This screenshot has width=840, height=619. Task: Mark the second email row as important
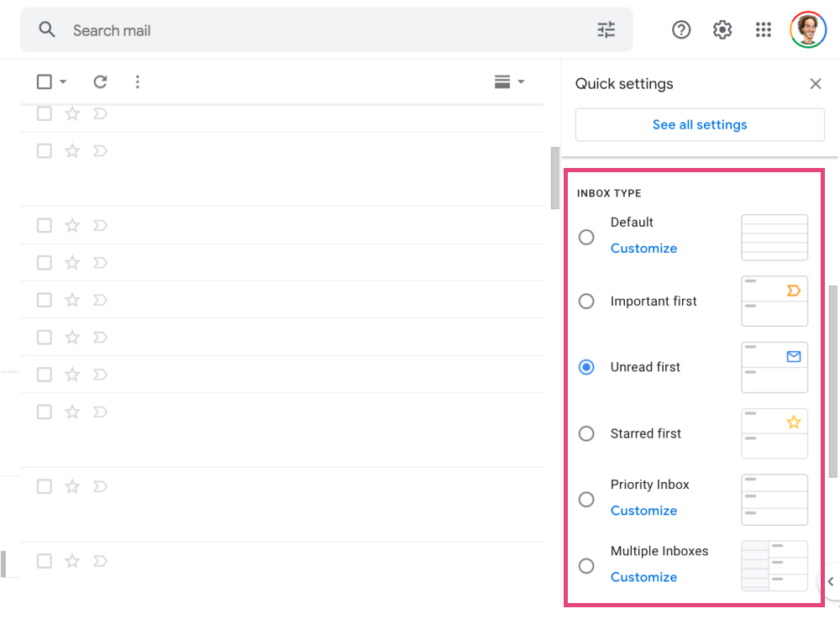coord(100,151)
